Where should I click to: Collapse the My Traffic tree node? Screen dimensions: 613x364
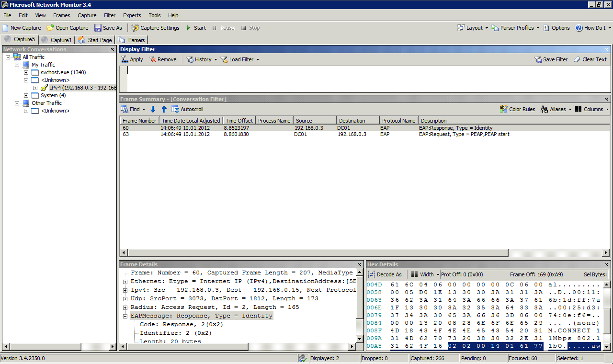coord(17,65)
